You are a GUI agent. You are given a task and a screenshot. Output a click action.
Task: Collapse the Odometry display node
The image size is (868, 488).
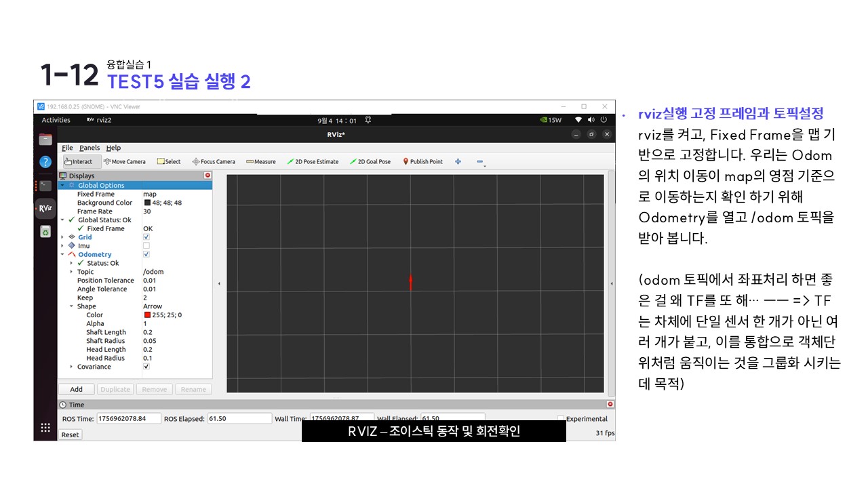pos(62,255)
